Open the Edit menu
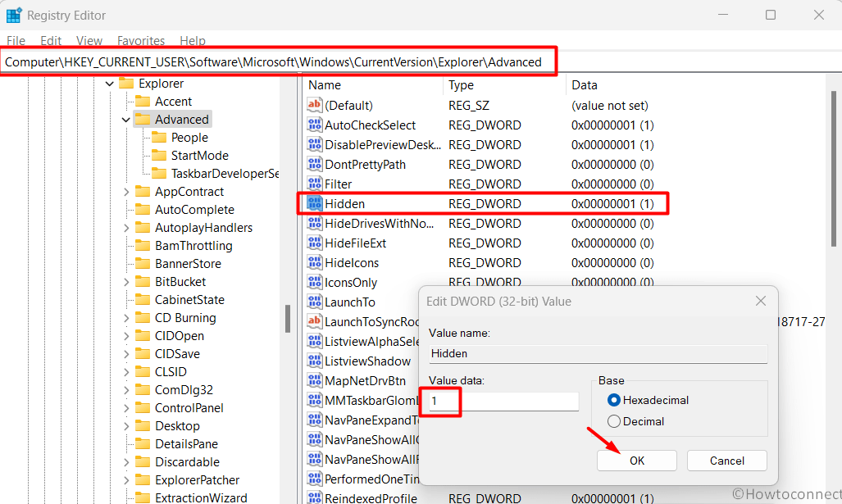The height and width of the screenshot is (504, 842). point(51,41)
